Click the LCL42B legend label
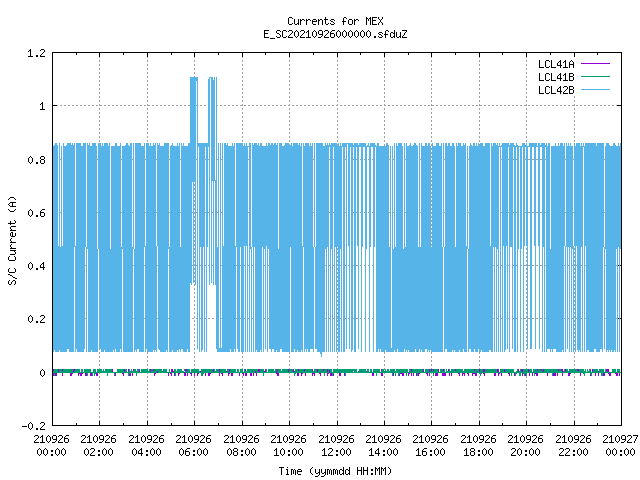Image resolution: width=640 pixels, height=480 pixels. [x=556, y=90]
